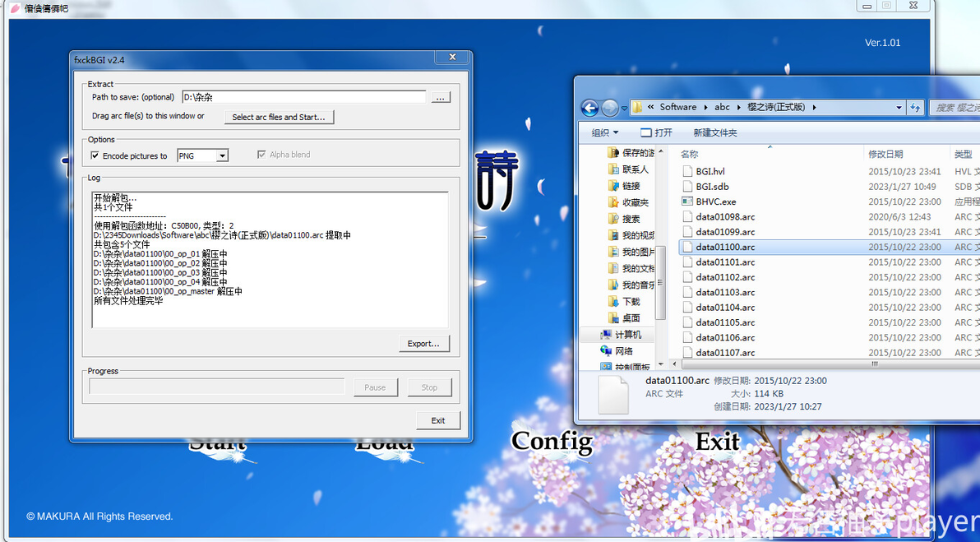Expand the 樱之诗(正式版) breadcrumb arrow
Viewport: 980px width, 542px height.
[815, 108]
